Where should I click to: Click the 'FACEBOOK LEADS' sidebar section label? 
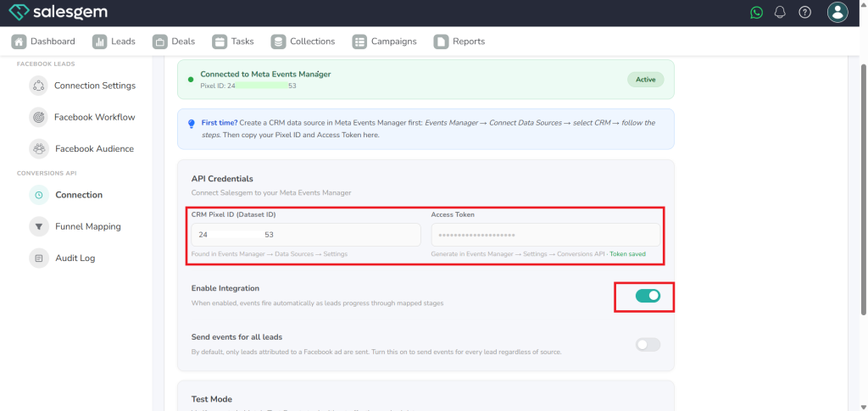[46, 64]
